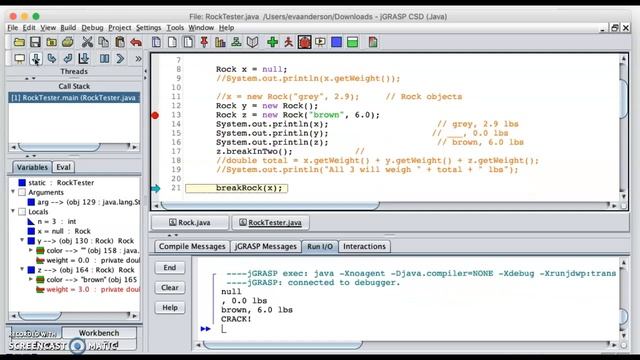Screen dimensions: 640x360
Task: Click the highlighted breakRock(x); code line
Action: click(x=237, y=188)
